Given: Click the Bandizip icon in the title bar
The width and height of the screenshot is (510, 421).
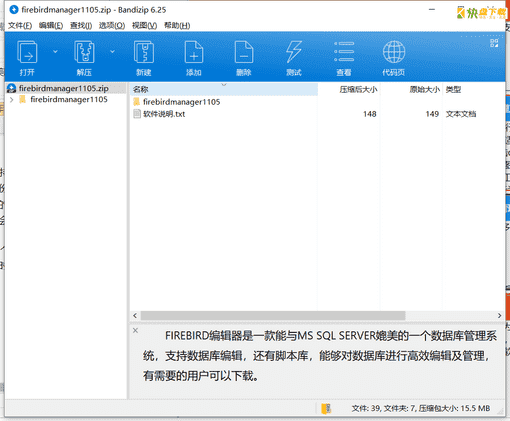Looking at the screenshot, I should pyautogui.click(x=14, y=10).
